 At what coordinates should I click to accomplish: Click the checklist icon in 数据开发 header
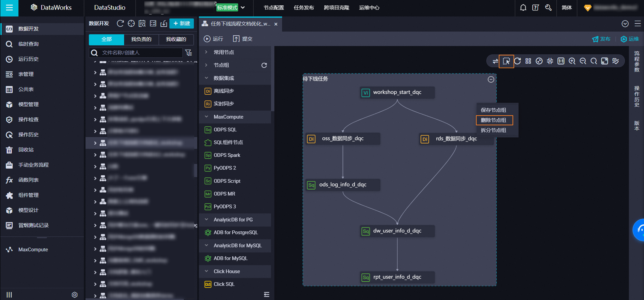153,24
